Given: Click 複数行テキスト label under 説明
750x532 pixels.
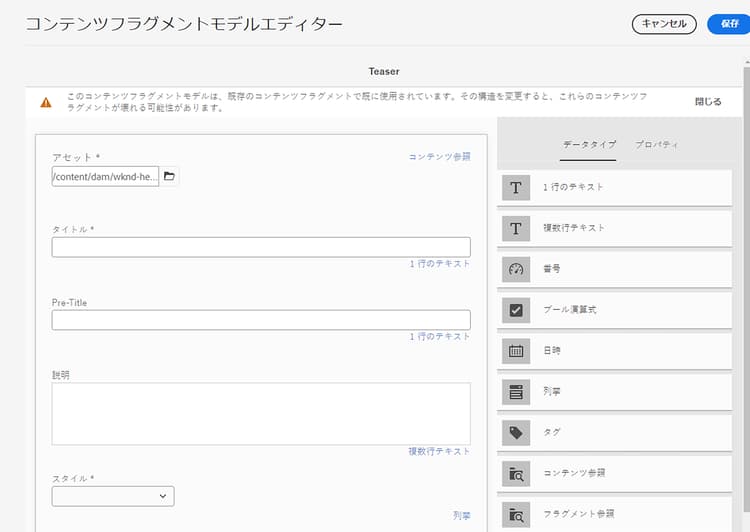Looking at the screenshot, I should pos(439,451).
